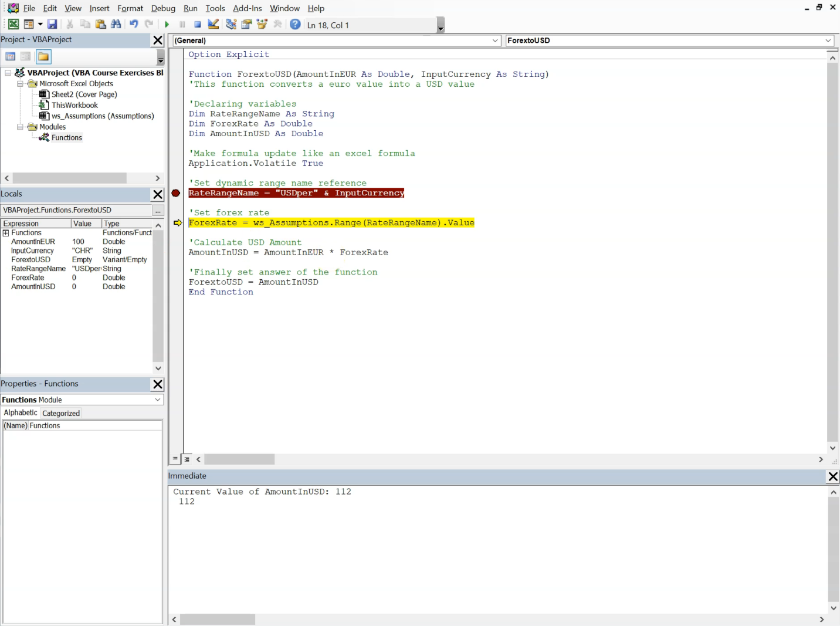Open the Debug menu
Viewport: 840px width, 626px height.
pos(163,8)
